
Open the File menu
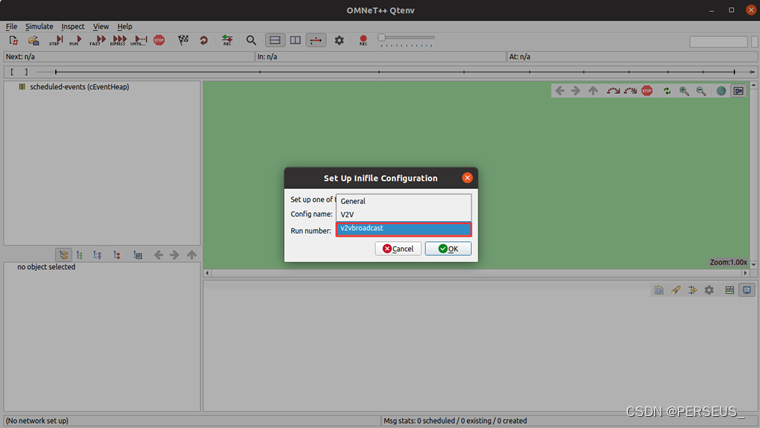click(x=11, y=26)
